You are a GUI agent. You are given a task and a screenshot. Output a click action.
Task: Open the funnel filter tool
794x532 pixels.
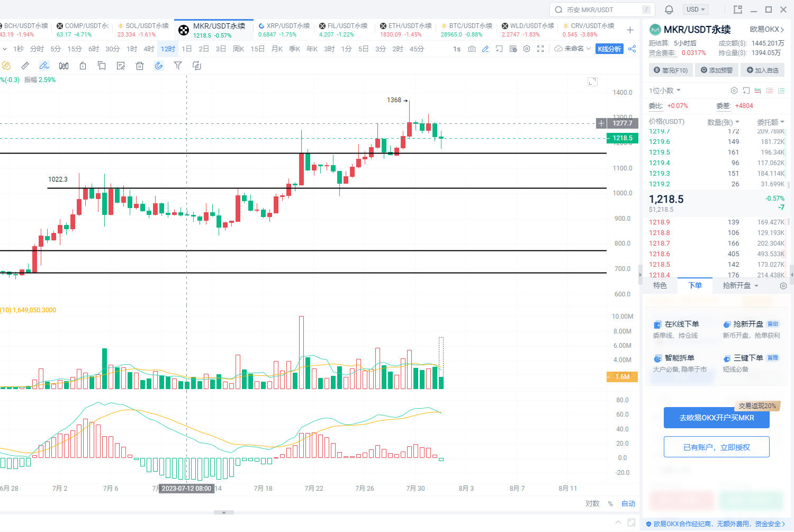point(178,66)
